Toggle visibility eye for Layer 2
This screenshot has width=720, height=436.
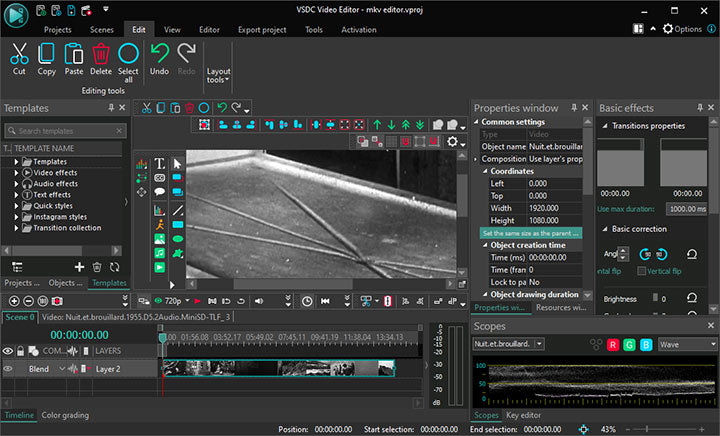(x=8, y=369)
